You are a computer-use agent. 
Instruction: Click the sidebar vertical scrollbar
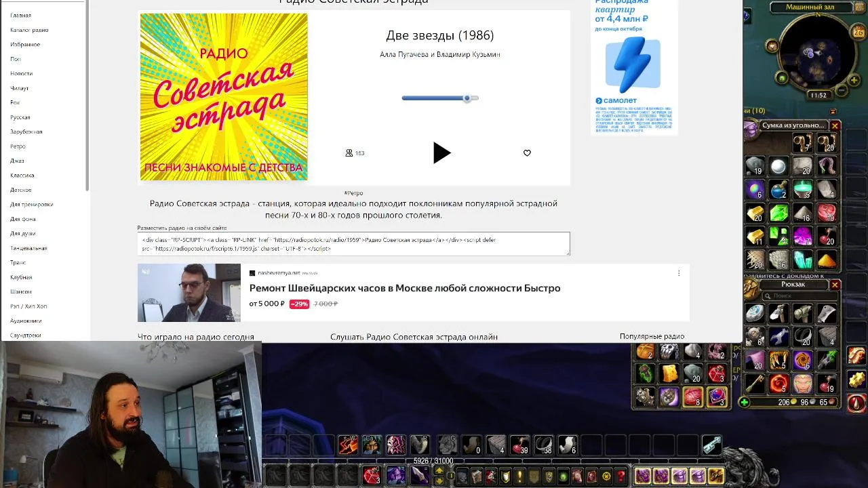pyautogui.click(x=87, y=95)
